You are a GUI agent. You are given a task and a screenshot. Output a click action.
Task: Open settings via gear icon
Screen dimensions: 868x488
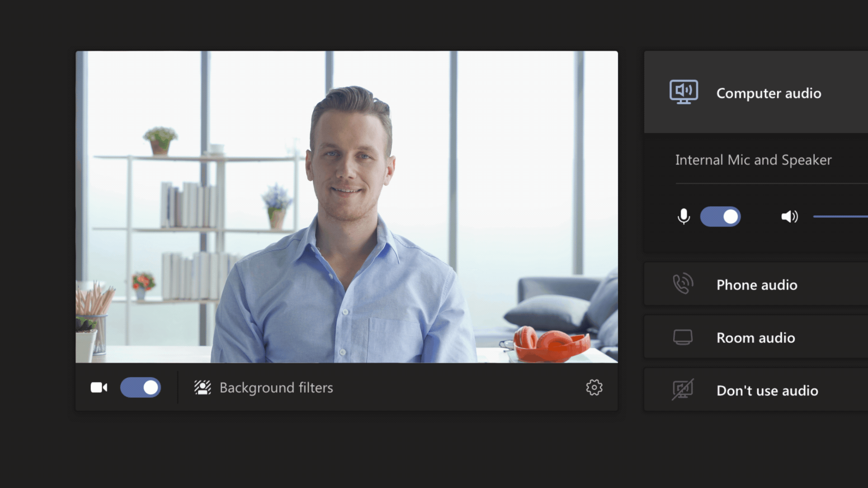[594, 387]
